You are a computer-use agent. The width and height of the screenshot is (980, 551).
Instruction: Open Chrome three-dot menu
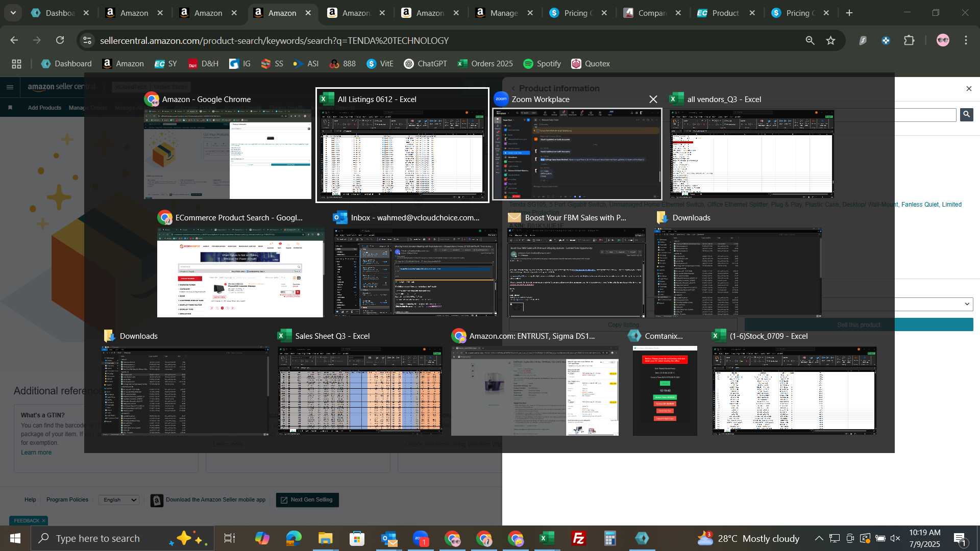(x=966, y=40)
